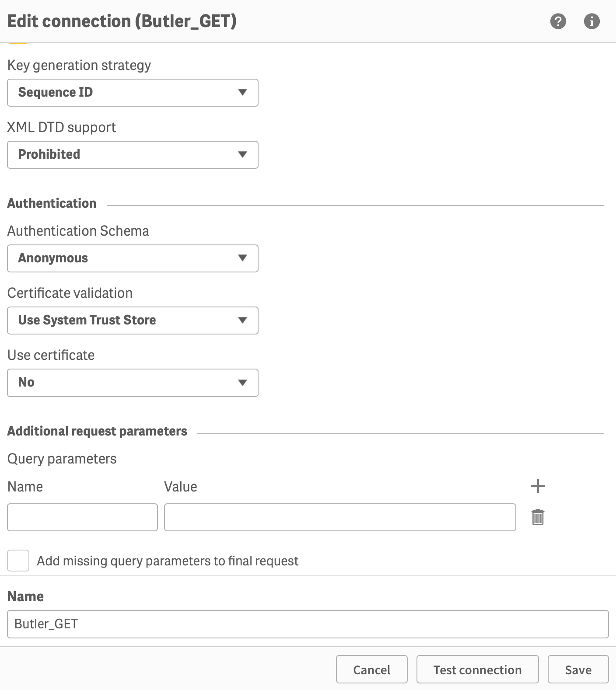Delete the query parameter row
Screen dimensions: 616x690
tap(538, 517)
